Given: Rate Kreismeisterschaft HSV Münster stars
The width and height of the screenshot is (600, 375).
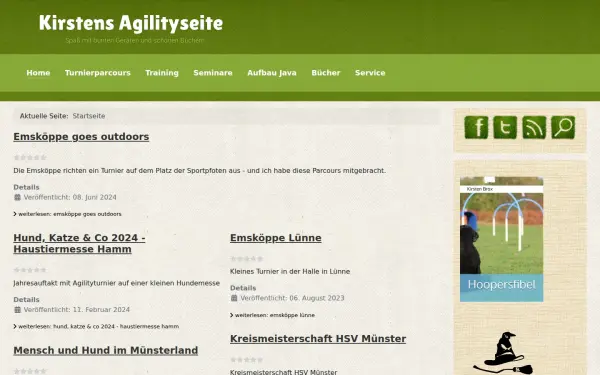Looking at the screenshot, I should (247, 360).
